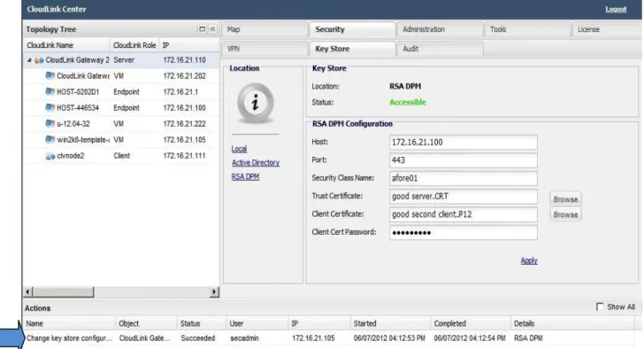Viewport: 644px width, 349px height.
Task: Click the 'secadmin' user cell
Action: coord(244,338)
